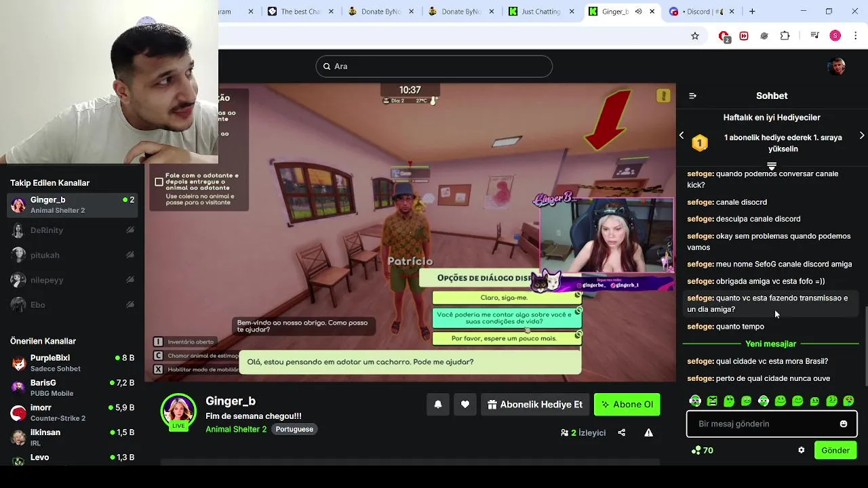Show previous top gifters with left arrow

click(x=682, y=136)
